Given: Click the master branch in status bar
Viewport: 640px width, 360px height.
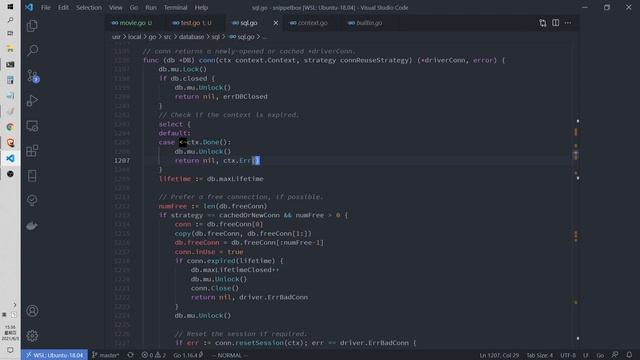Looking at the screenshot, I should (x=105, y=355).
